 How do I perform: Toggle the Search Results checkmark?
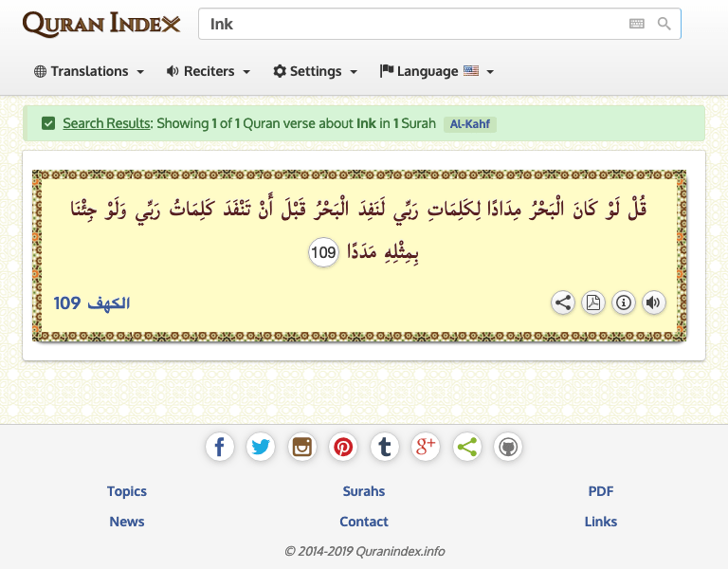(x=47, y=123)
